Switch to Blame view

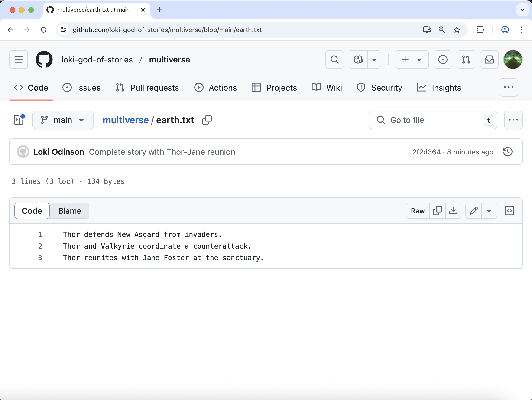click(69, 211)
